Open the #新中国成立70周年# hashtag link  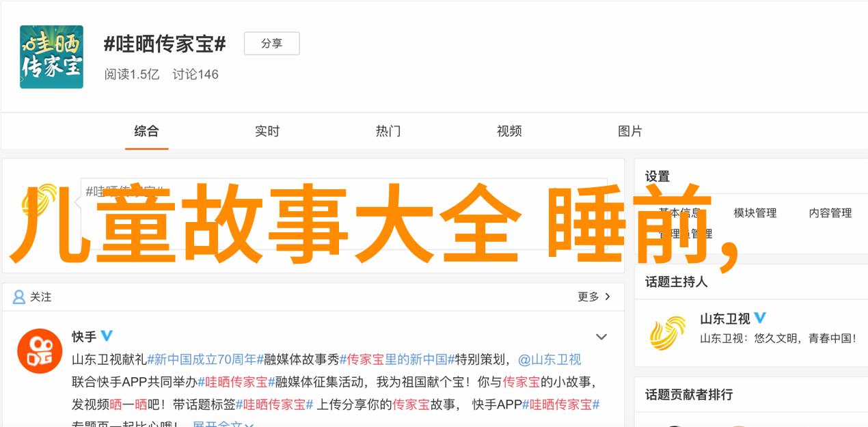(x=205, y=359)
